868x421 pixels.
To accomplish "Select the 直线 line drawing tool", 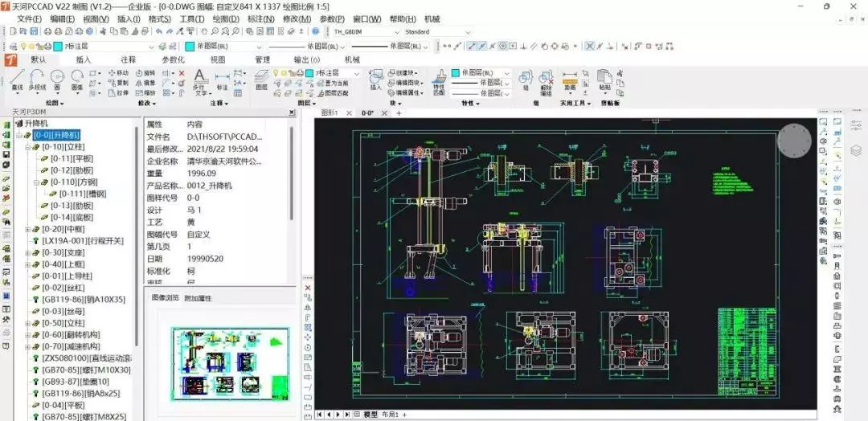I will click(x=18, y=80).
